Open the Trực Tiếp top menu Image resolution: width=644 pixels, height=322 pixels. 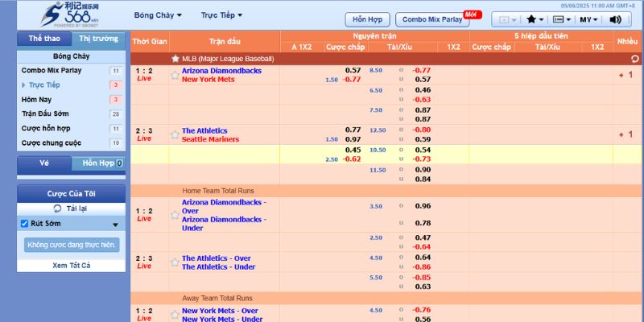221,15
